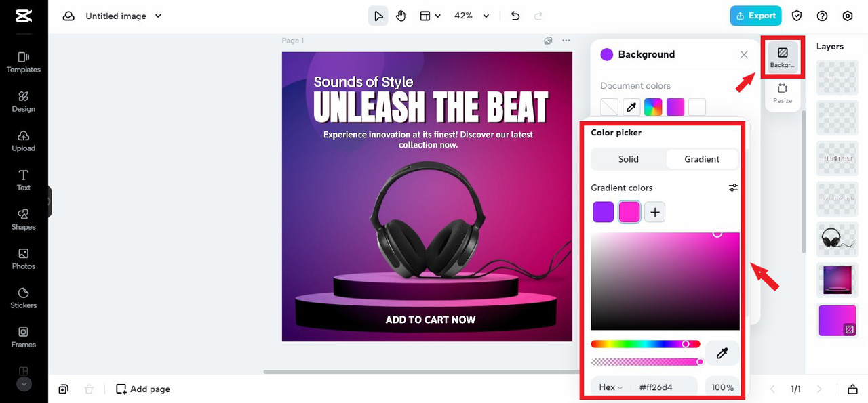Image resolution: width=868 pixels, height=403 pixels.
Task: Click the Export button
Action: [755, 16]
